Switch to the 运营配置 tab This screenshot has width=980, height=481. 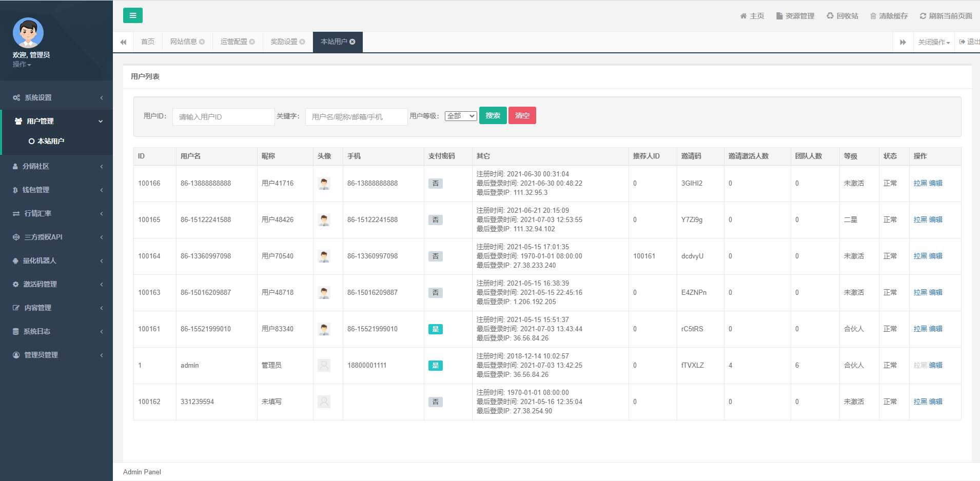click(233, 42)
